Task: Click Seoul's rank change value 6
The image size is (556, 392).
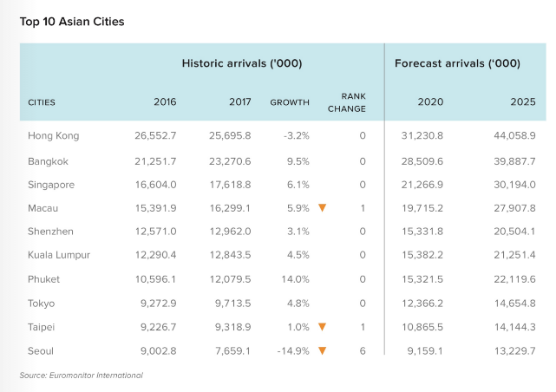Action: tap(363, 351)
